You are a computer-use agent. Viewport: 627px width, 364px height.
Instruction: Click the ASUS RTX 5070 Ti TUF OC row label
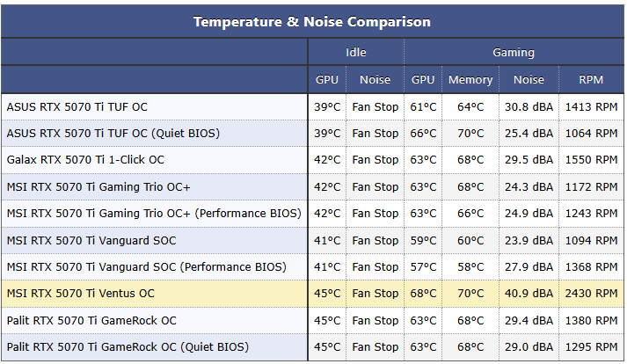77,107
